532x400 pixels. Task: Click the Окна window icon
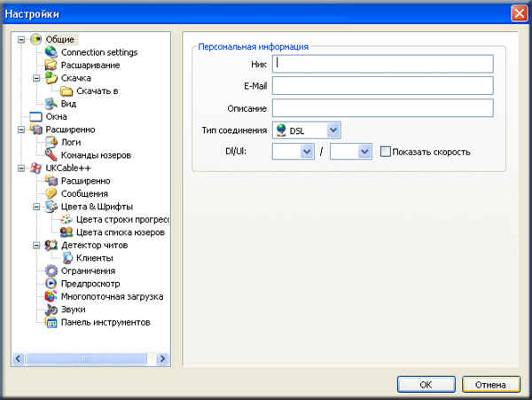coord(36,117)
